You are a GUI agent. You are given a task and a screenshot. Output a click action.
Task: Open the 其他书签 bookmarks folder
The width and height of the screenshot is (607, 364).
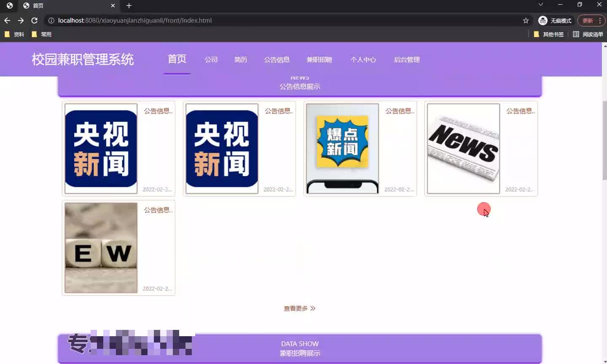(548, 34)
